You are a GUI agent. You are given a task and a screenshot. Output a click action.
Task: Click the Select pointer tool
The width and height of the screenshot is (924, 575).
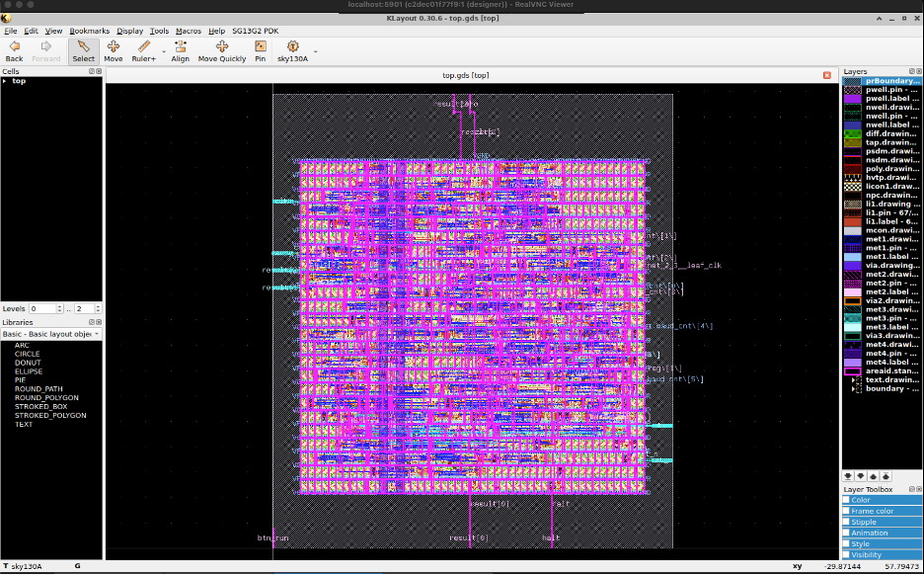click(x=83, y=50)
